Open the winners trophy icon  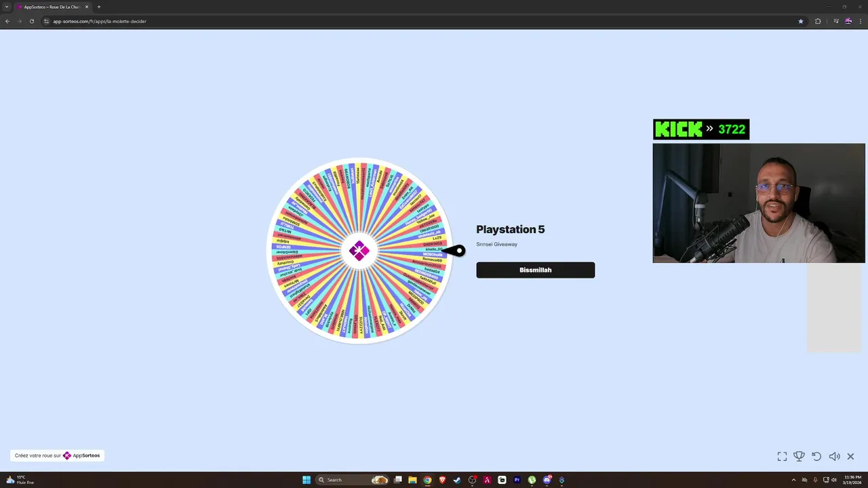pos(800,456)
